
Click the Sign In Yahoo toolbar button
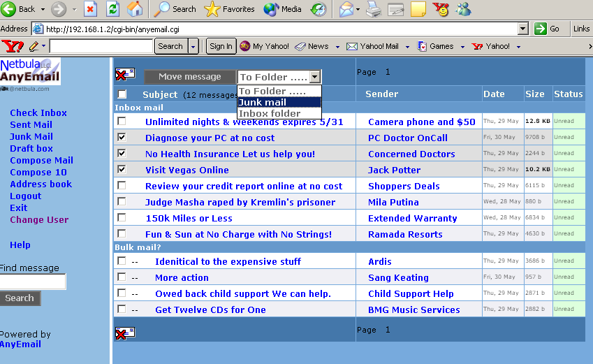(x=221, y=46)
